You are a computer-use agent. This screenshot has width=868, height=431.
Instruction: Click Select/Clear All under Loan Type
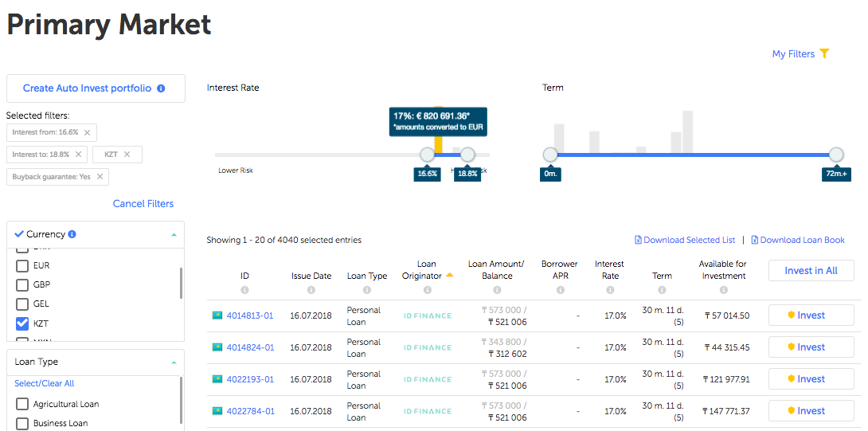pos(45,383)
